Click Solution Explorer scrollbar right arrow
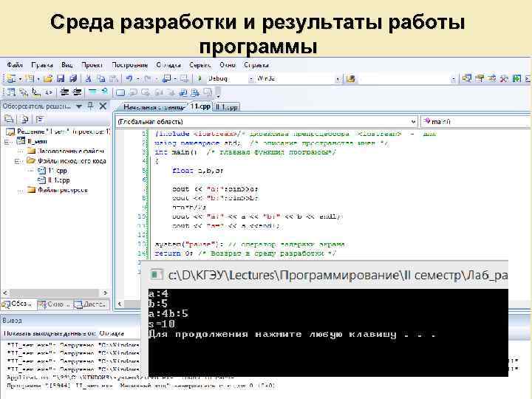The width and height of the screenshot is (532, 399). click(105, 293)
